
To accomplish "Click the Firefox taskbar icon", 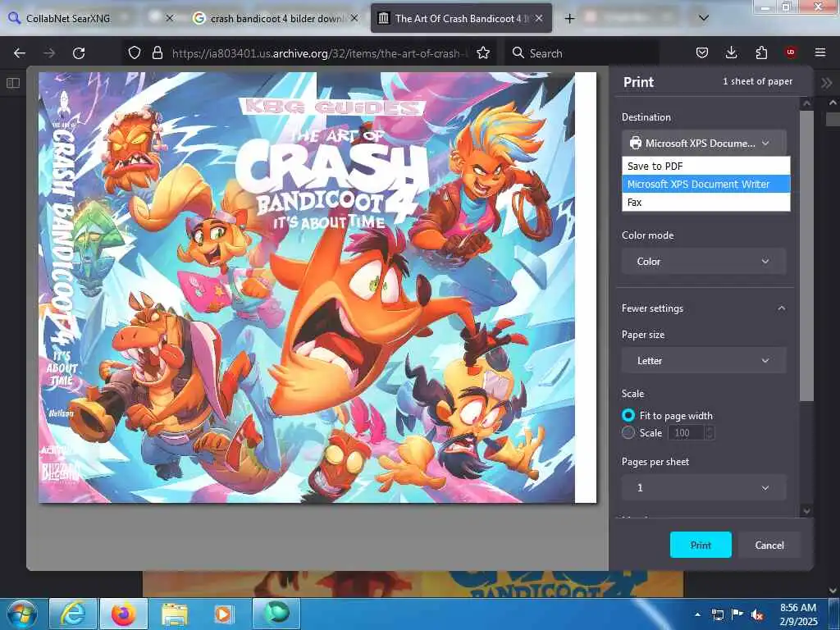I will pyautogui.click(x=124, y=614).
